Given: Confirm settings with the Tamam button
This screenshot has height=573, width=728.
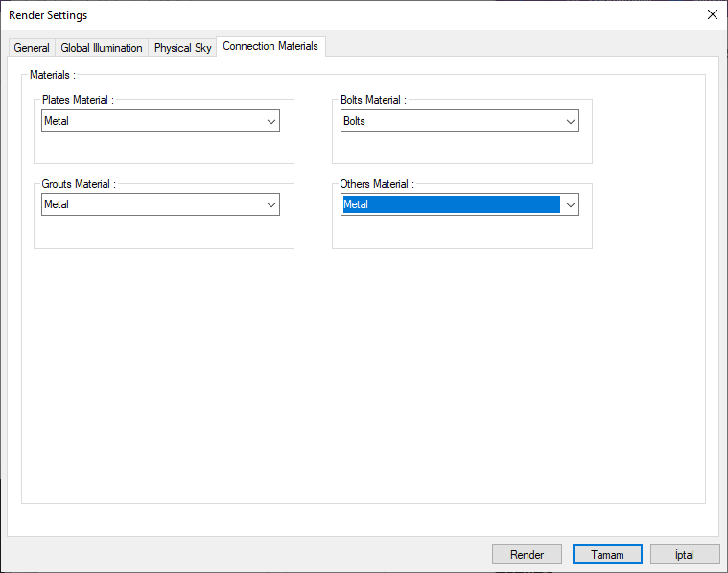Looking at the screenshot, I should 607,555.
